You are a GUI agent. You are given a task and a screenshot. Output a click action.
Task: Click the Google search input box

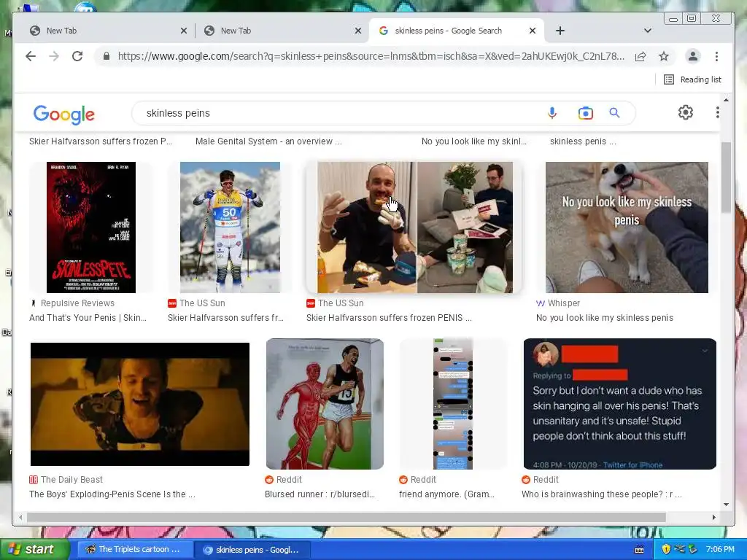pyautogui.click(x=343, y=113)
